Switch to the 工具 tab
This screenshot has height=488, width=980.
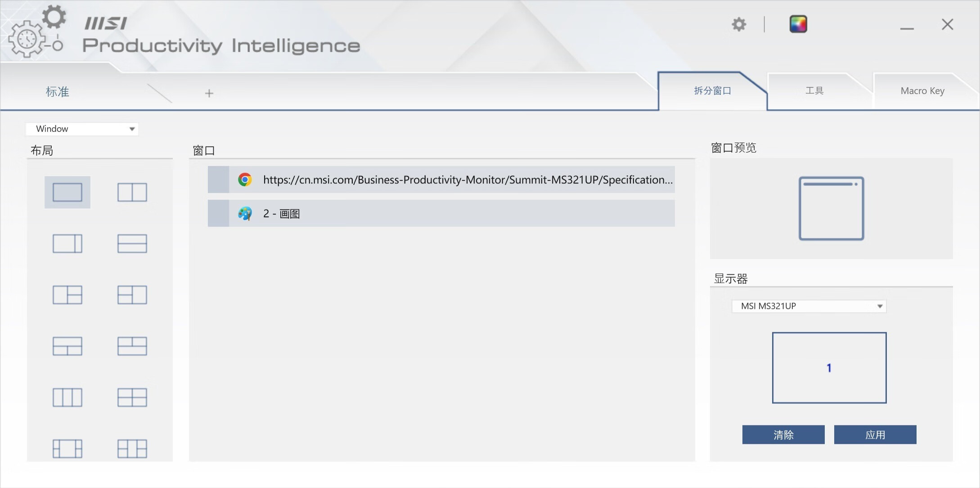[814, 91]
